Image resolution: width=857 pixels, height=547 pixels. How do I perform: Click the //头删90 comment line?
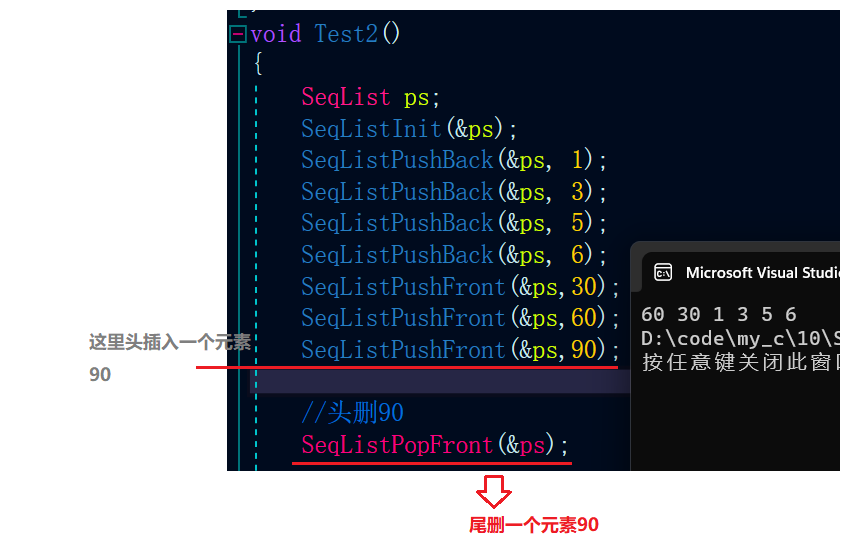tap(353, 413)
